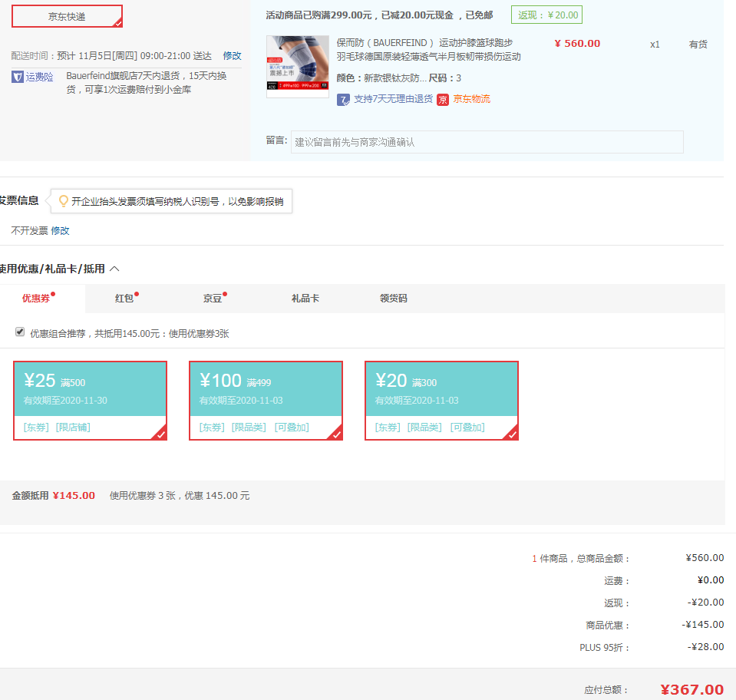Open the 京东物流 link
The width and height of the screenshot is (736, 700).
coord(471,99)
